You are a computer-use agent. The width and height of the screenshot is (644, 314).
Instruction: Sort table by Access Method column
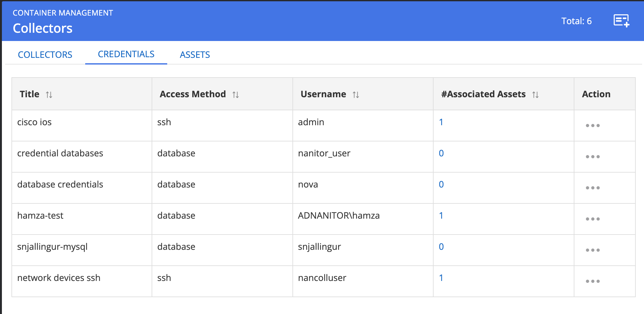tap(235, 95)
